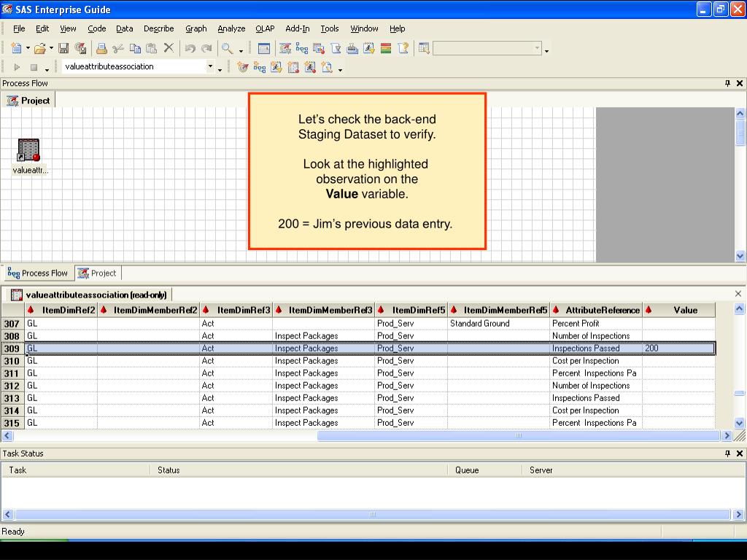Expand the Open folder dropdown arrow
The width and height of the screenshot is (747, 560).
click(51, 48)
